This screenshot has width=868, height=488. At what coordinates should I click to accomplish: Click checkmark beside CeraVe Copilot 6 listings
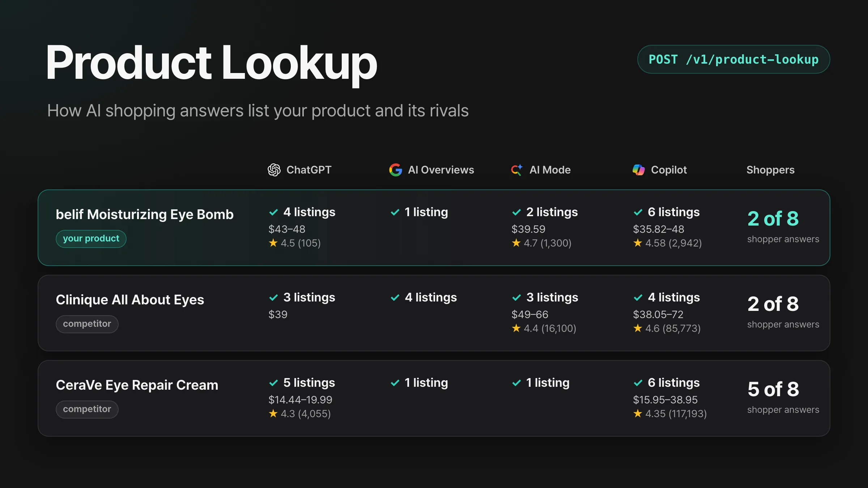click(638, 383)
